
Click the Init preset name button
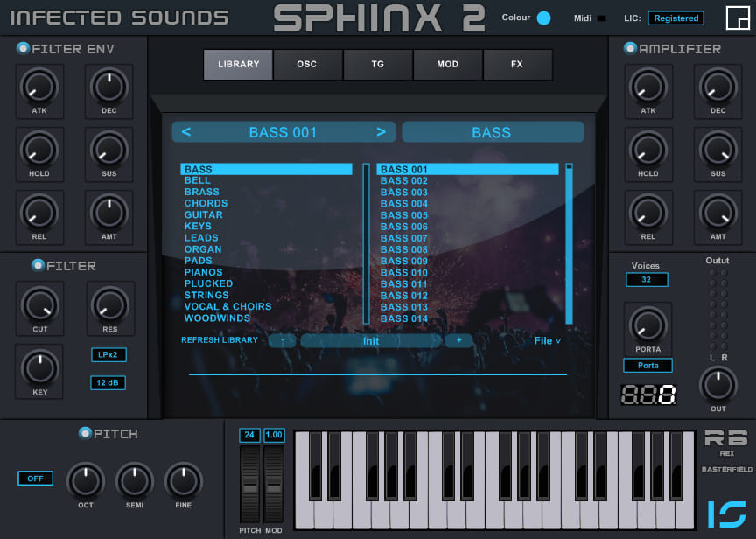371,341
